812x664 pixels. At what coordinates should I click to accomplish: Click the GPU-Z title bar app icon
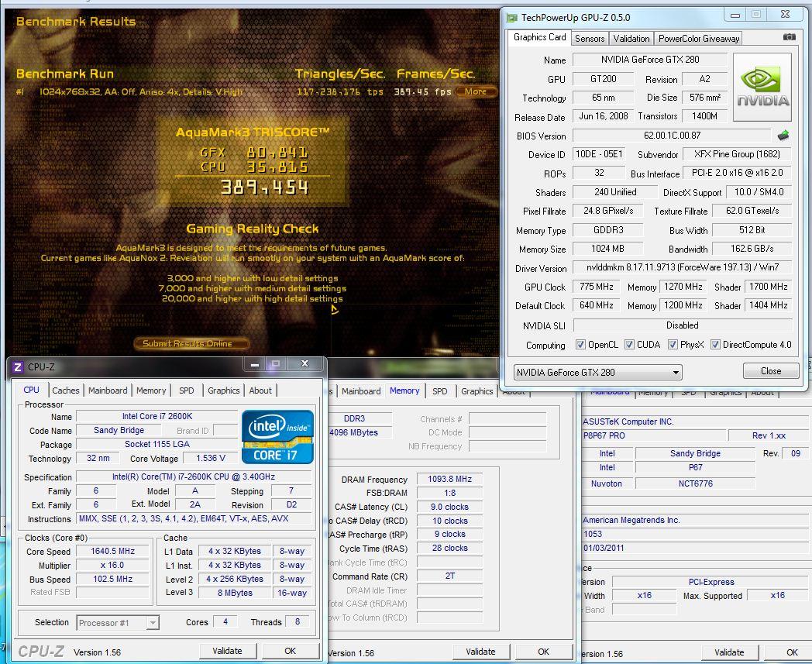pyautogui.click(x=512, y=18)
